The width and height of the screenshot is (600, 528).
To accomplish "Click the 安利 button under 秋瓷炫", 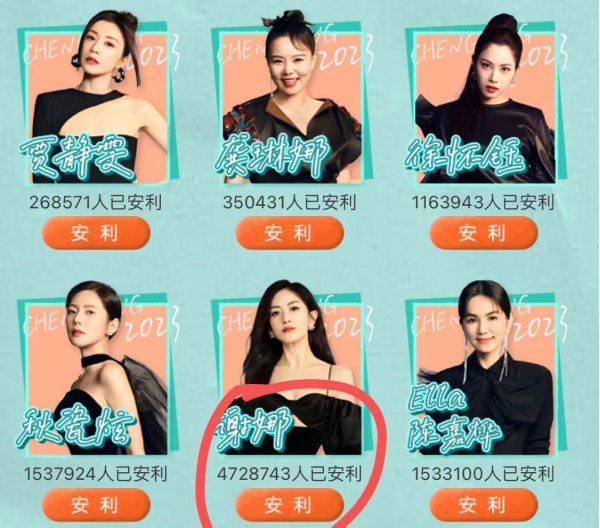I will (x=95, y=505).
